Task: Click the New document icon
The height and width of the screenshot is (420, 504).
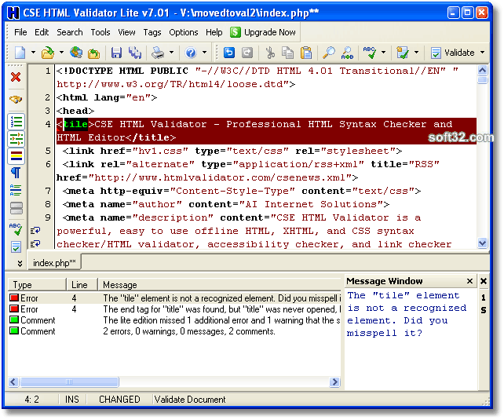Action: coord(20,53)
